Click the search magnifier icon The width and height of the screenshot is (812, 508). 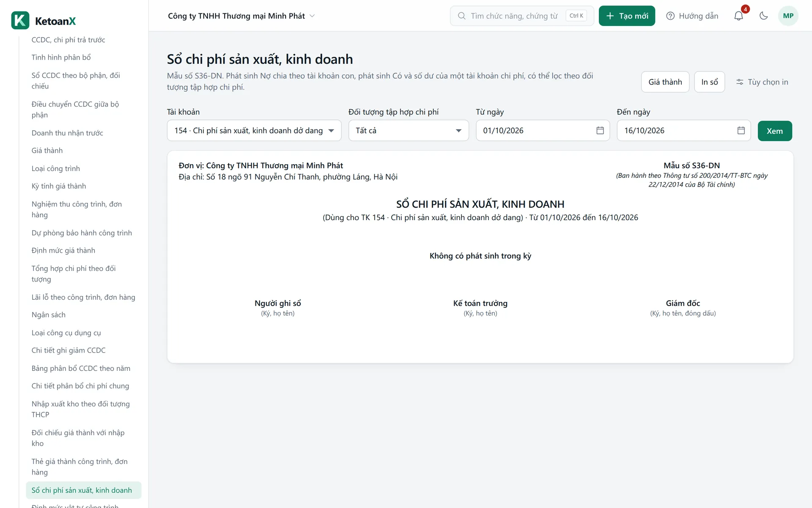coord(462,16)
